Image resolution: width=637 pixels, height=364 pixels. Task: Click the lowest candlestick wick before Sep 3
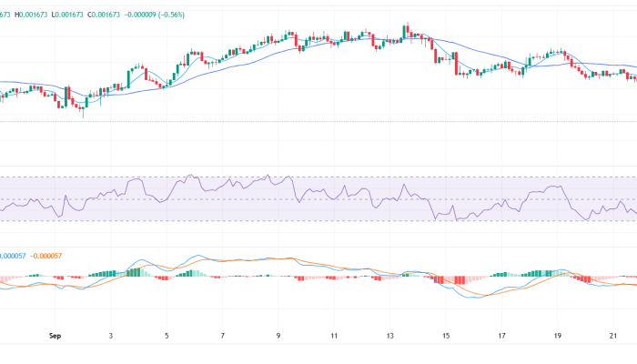click(83, 111)
